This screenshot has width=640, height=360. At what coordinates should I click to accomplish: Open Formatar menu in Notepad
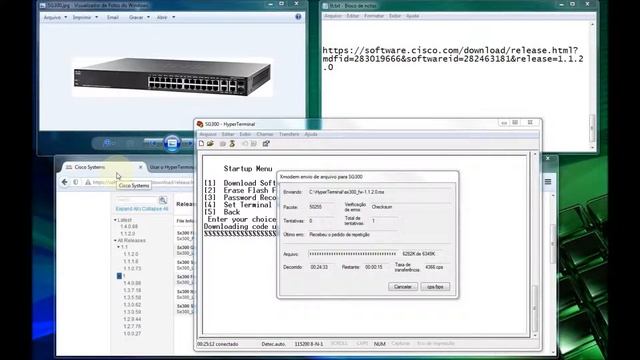click(374, 16)
